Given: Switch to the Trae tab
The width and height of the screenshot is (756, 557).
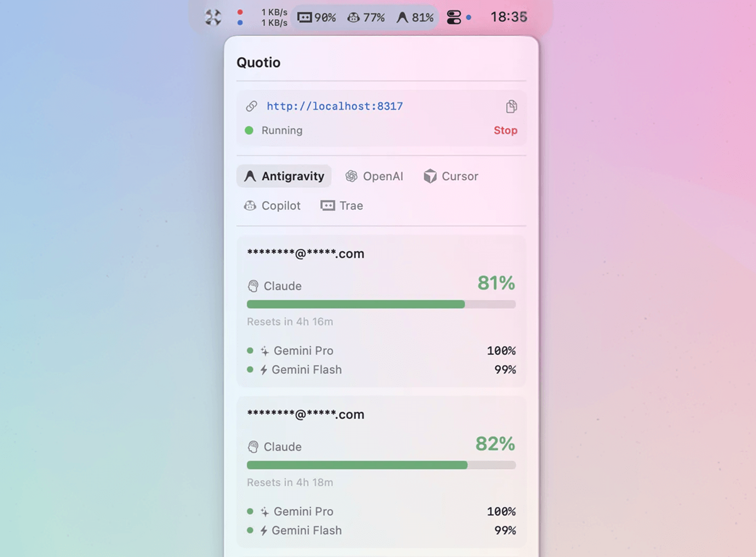Looking at the screenshot, I should (342, 205).
